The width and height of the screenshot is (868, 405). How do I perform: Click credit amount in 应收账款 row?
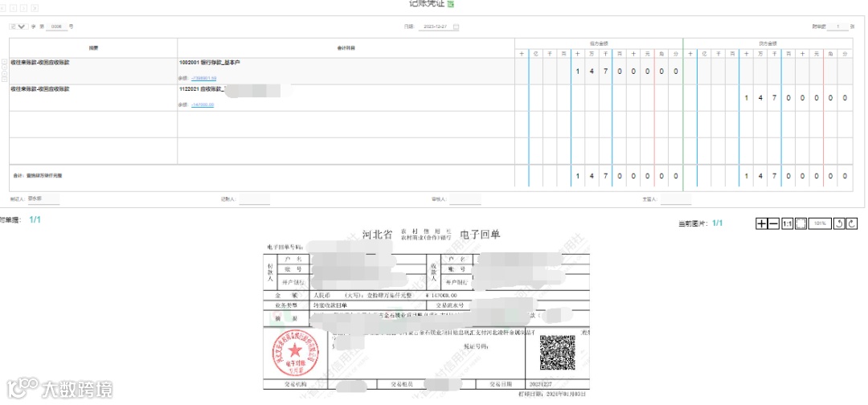coord(768,97)
